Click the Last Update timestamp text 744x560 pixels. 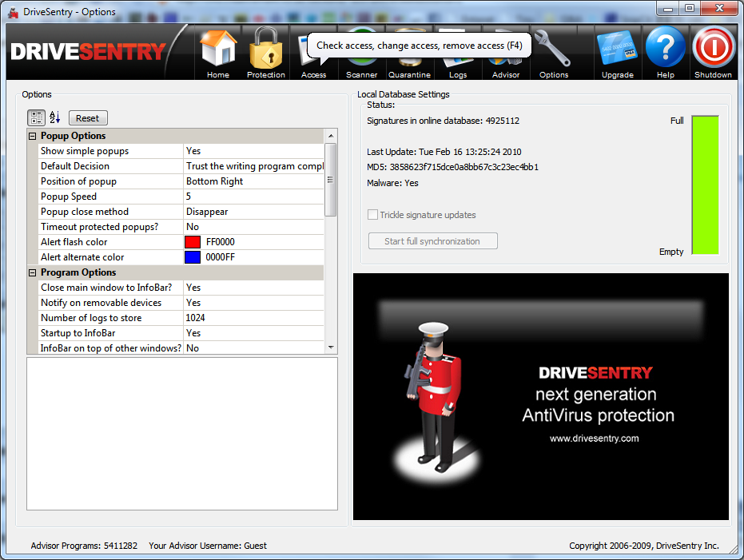click(444, 152)
